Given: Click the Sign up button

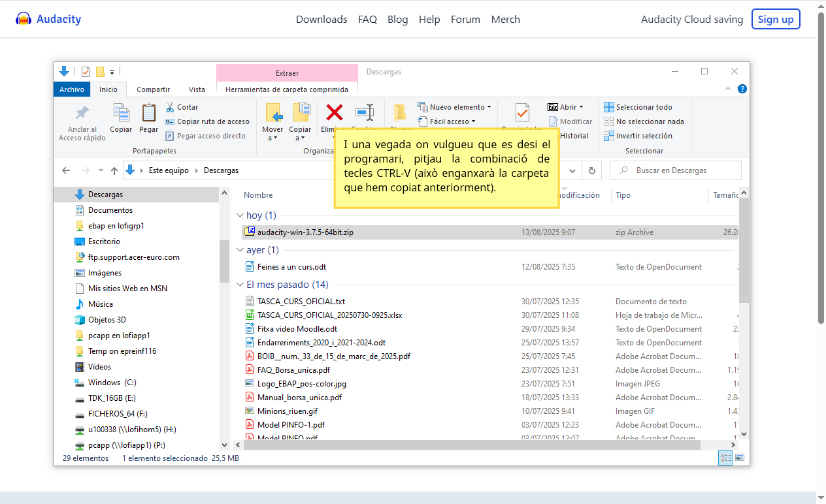Looking at the screenshot, I should [x=776, y=19].
